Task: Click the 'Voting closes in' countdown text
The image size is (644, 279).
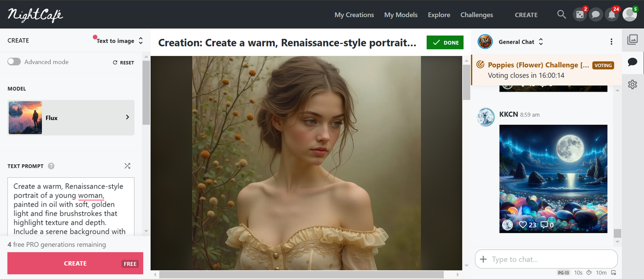Action: (x=526, y=76)
